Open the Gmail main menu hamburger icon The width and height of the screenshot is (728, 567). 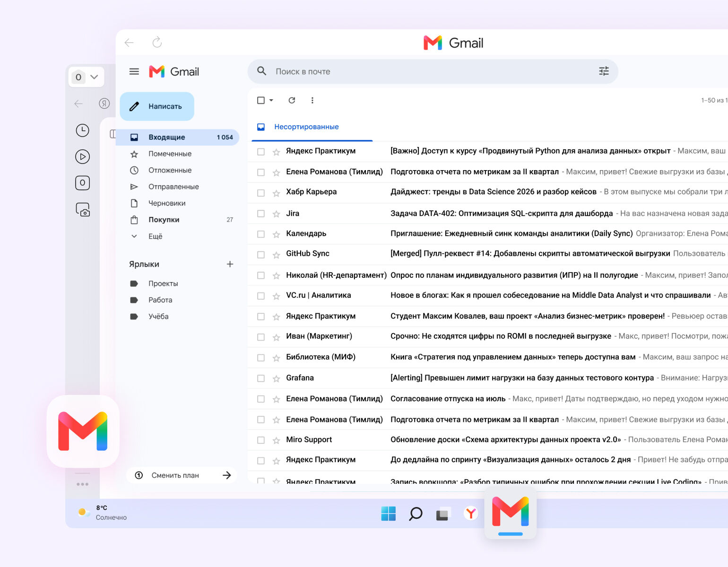[134, 71]
